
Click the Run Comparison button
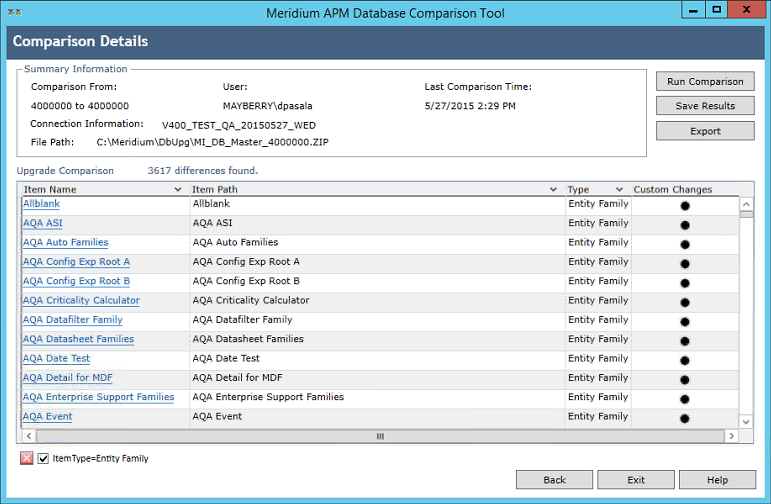point(705,82)
